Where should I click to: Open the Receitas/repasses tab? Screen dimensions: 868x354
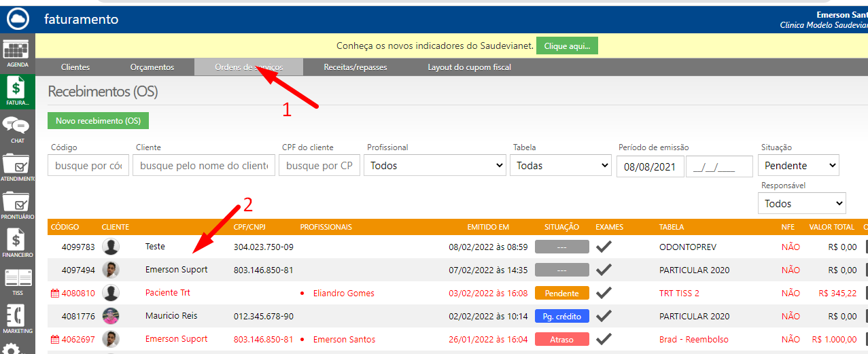pyautogui.click(x=355, y=67)
